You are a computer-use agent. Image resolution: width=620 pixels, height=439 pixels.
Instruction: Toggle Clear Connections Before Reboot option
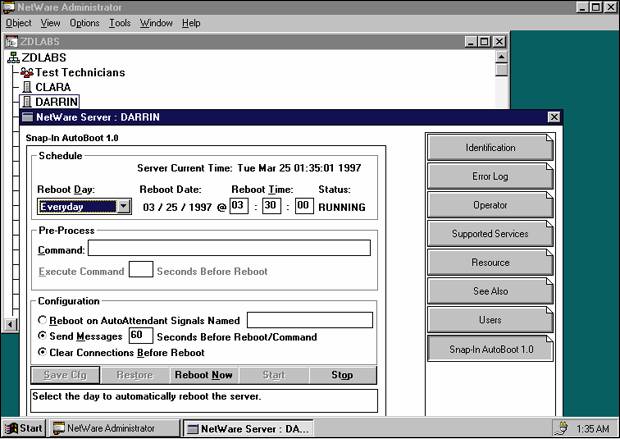point(42,352)
